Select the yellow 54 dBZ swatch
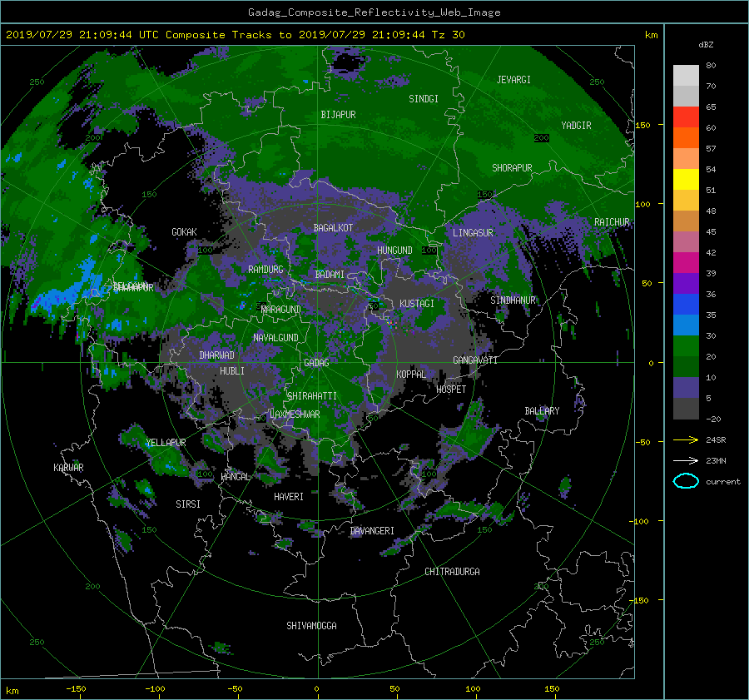The width and height of the screenshot is (749, 700). click(686, 179)
